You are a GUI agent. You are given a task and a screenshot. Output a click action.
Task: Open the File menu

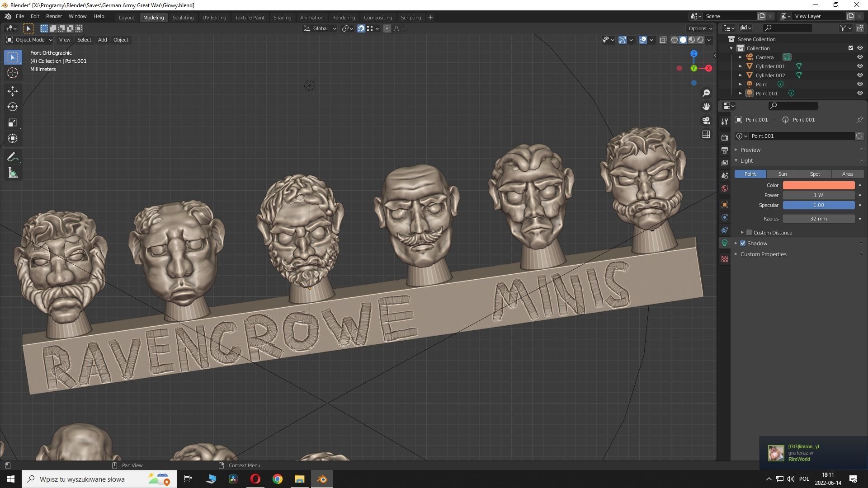[20, 16]
